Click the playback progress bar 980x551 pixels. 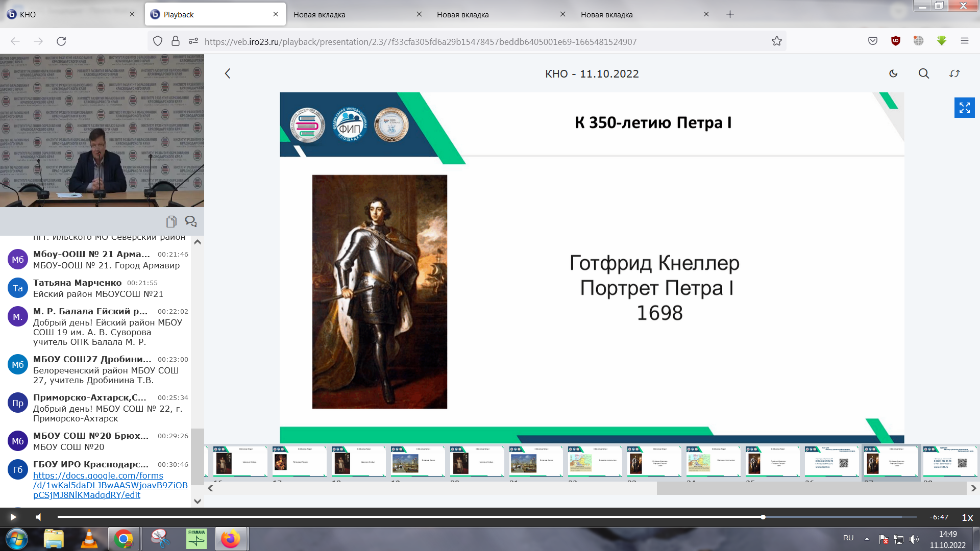click(408, 517)
